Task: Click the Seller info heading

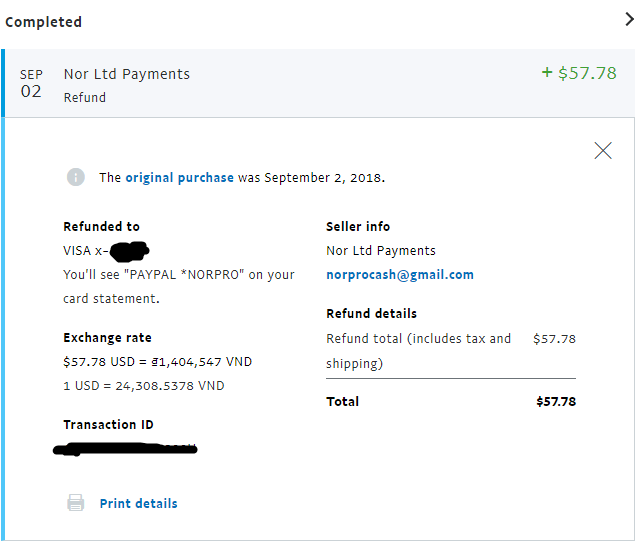Action: (x=358, y=226)
